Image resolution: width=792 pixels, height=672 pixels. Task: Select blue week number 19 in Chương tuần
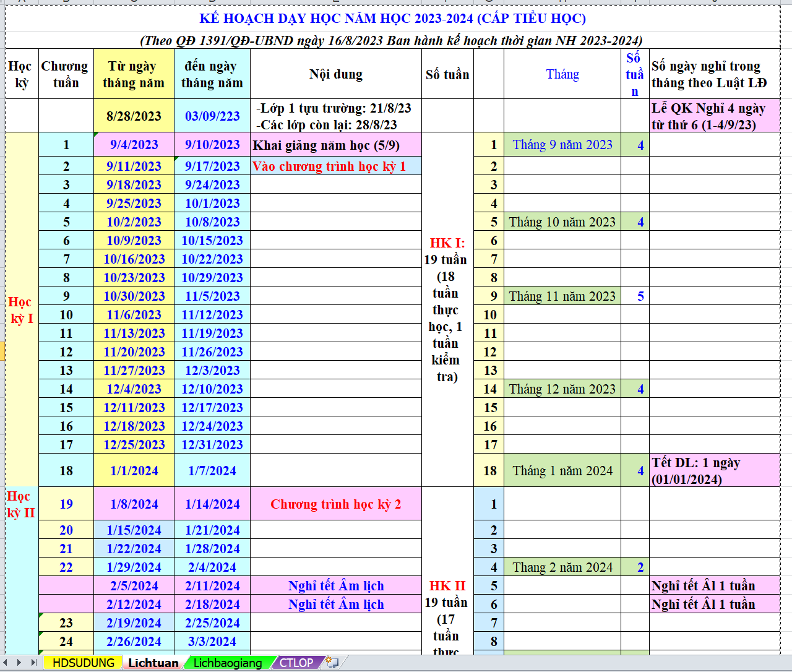[66, 504]
